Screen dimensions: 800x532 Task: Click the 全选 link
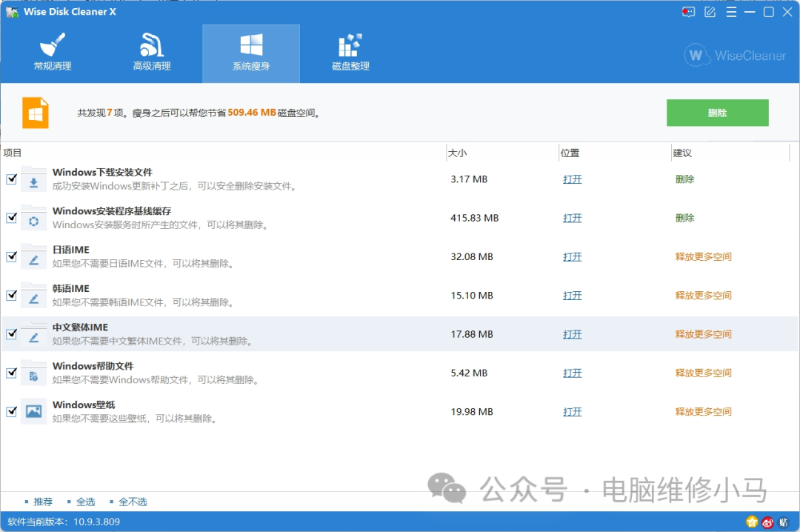click(86, 502)
